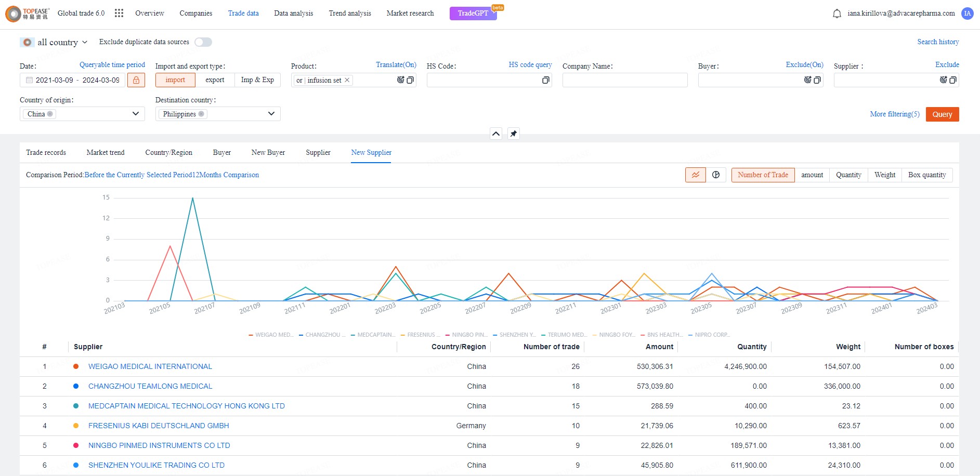Select the Number of Trade metric
This screenshot has height=476, width=980.
(x=763, y=175)
